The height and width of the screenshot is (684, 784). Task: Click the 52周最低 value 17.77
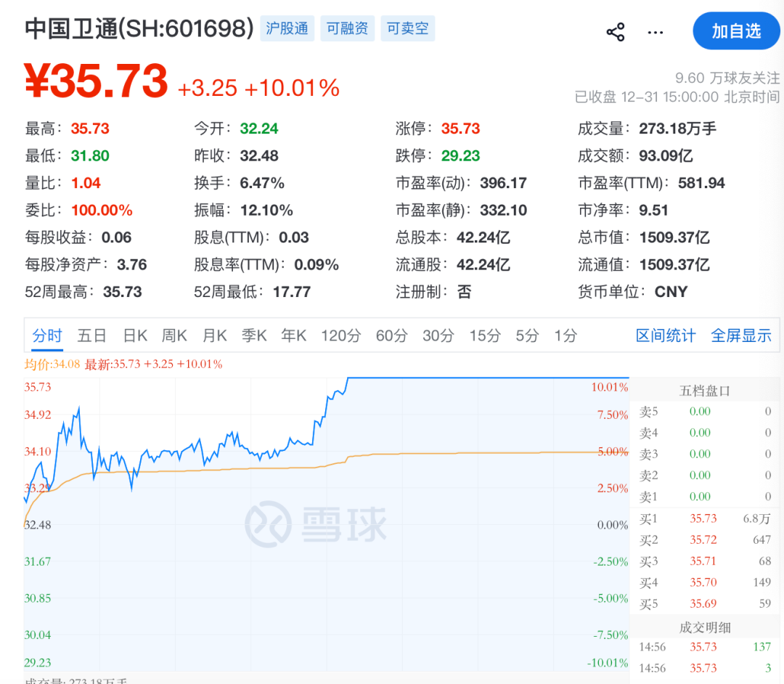click(x=292, y=291)
